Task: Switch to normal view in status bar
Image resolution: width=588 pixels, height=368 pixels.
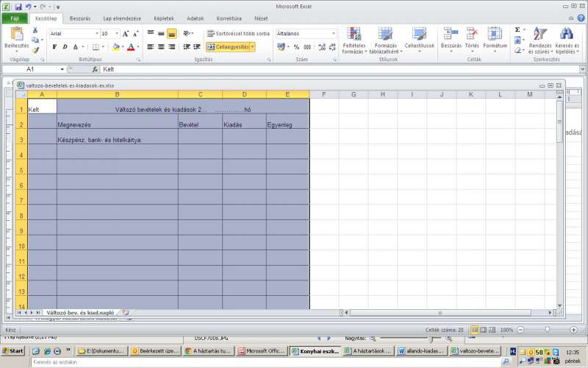Action: [475, 330]
